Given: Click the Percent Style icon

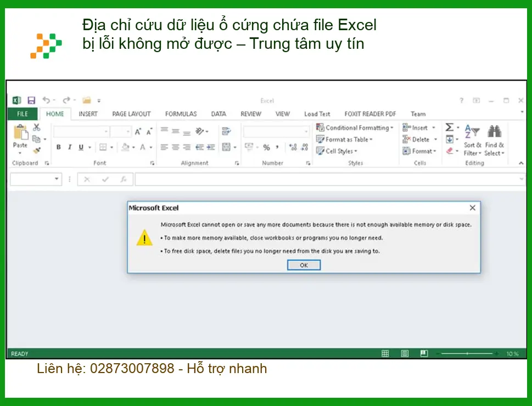Looking at the screenshot, I should [266, 147].
